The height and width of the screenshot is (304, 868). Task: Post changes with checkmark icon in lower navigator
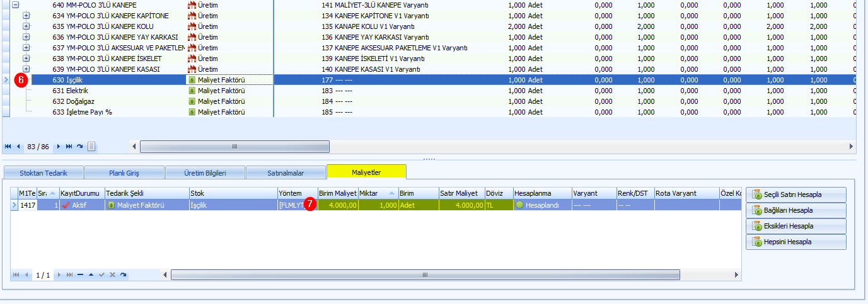pos(101,275)
